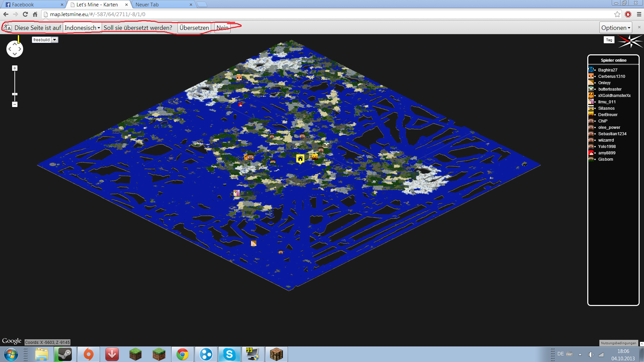The width and height of the screenshot is (644, 362).
Task: Toggle the Tag day/night button
Action: (609, 40)
